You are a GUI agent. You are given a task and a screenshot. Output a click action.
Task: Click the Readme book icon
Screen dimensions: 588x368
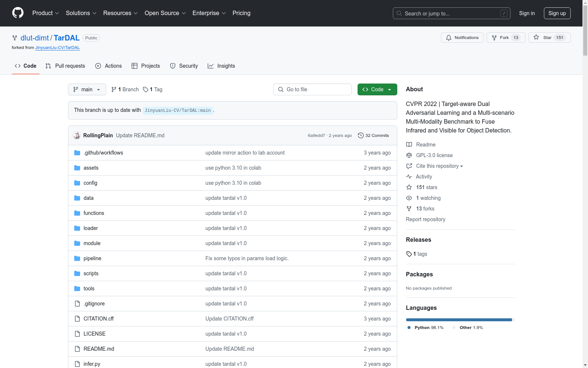click(x=409, y=145)
